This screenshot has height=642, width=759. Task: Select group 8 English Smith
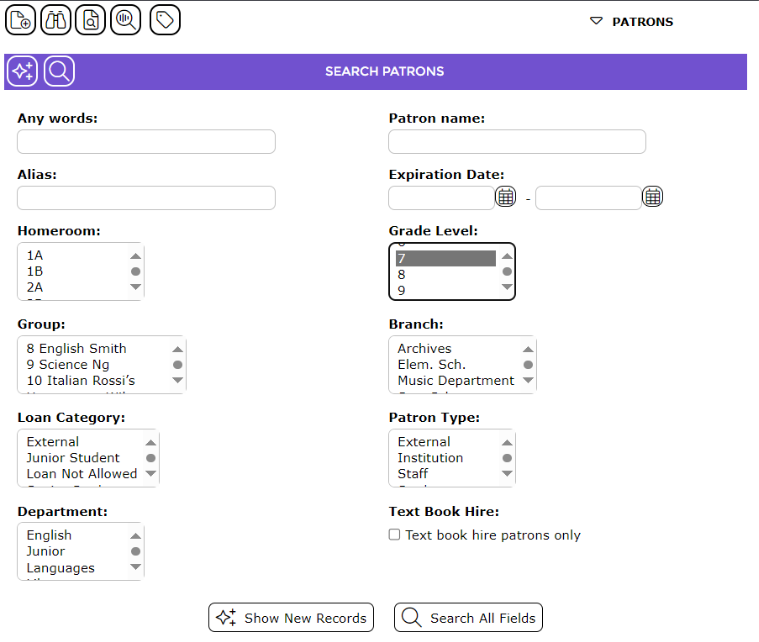76,349
